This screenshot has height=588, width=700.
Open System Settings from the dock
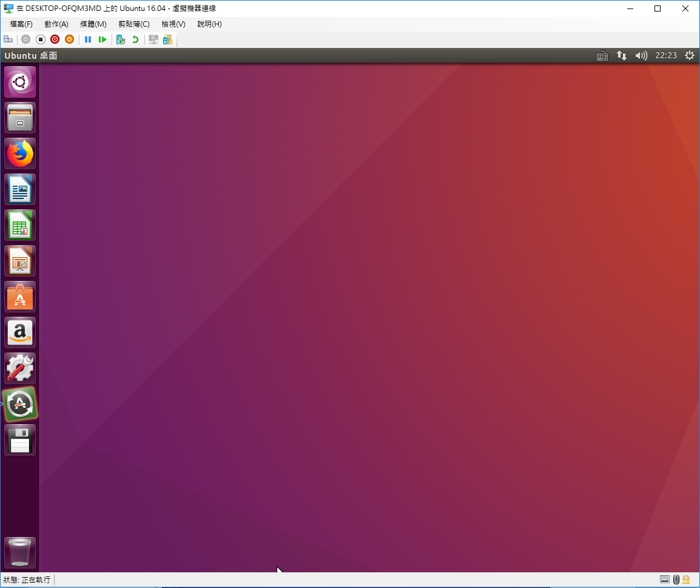(19, 368)
